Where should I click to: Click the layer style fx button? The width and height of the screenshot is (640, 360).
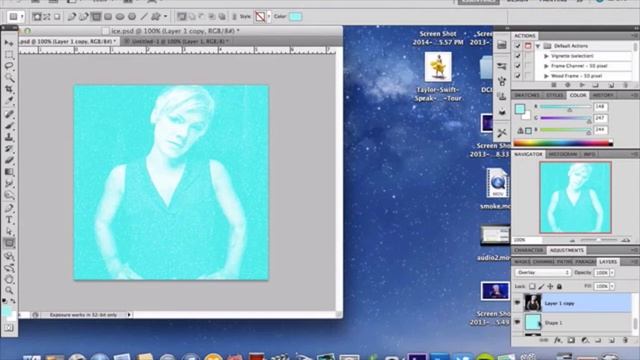click(x=558, y=340)
